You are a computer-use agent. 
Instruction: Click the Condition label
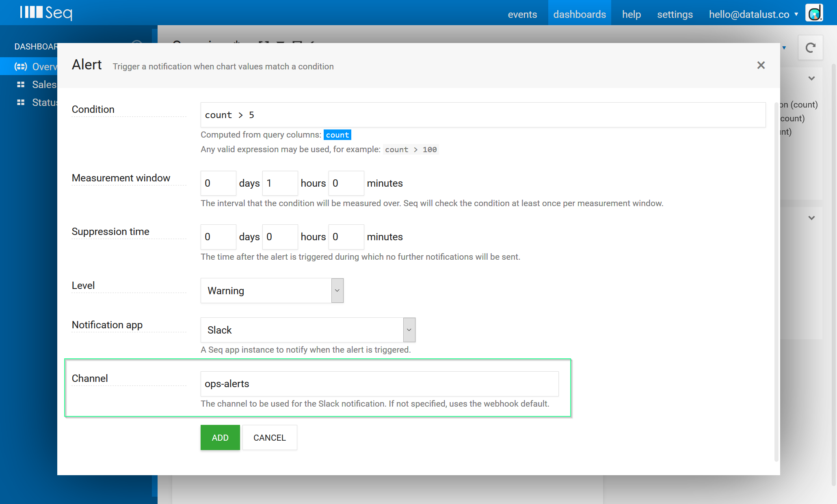point(93,110)
